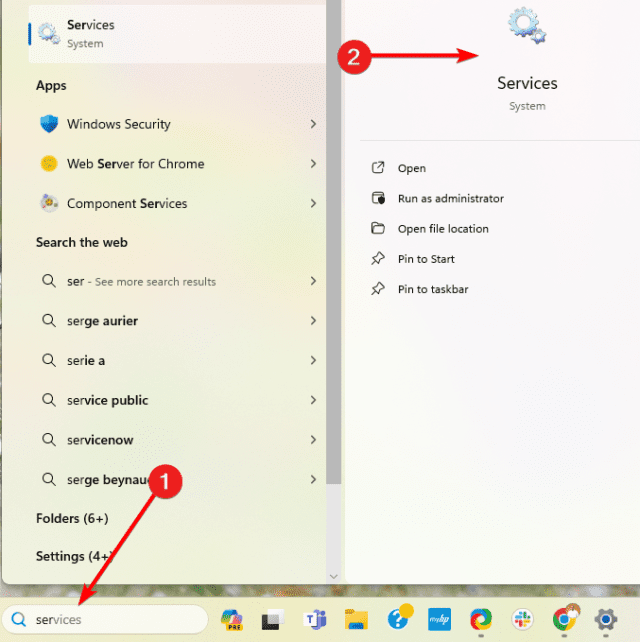Open Task View from the taskbar
The height and width of the screenshot is (642, 640).
272,619
